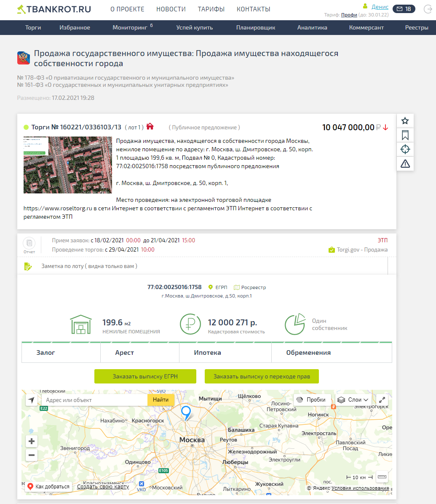
Task: Click Torgi.gov - Продажа link
Action: 362,250
